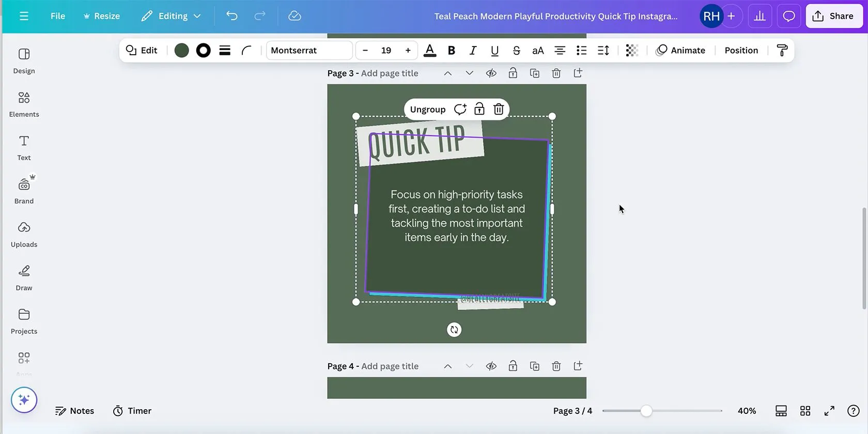The width and height of the screenshot is (868, 434).
Task: Open the dark green fill color swatch
Action: [x=181, y=50]
